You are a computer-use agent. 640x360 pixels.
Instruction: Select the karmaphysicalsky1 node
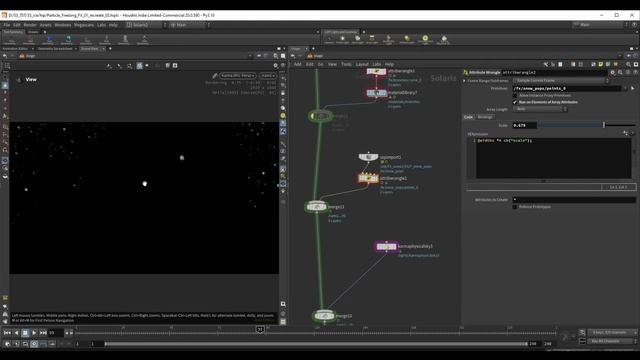pos(386,247)
